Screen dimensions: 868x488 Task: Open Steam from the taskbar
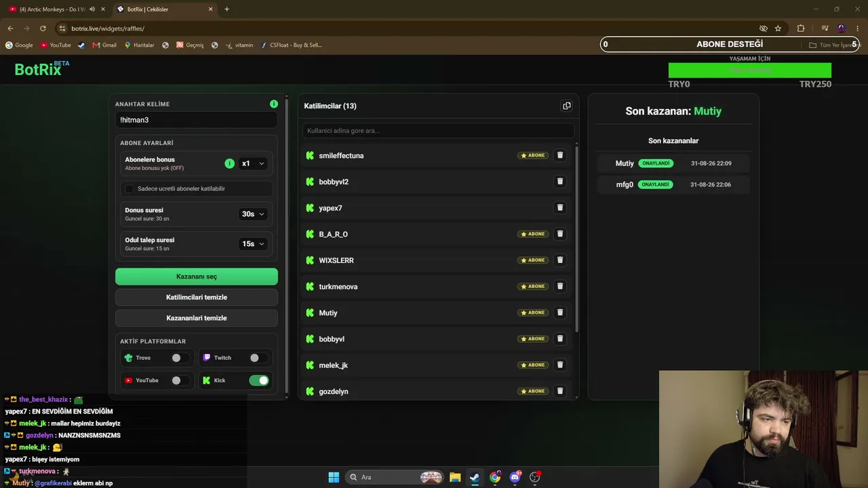[475, 477]
